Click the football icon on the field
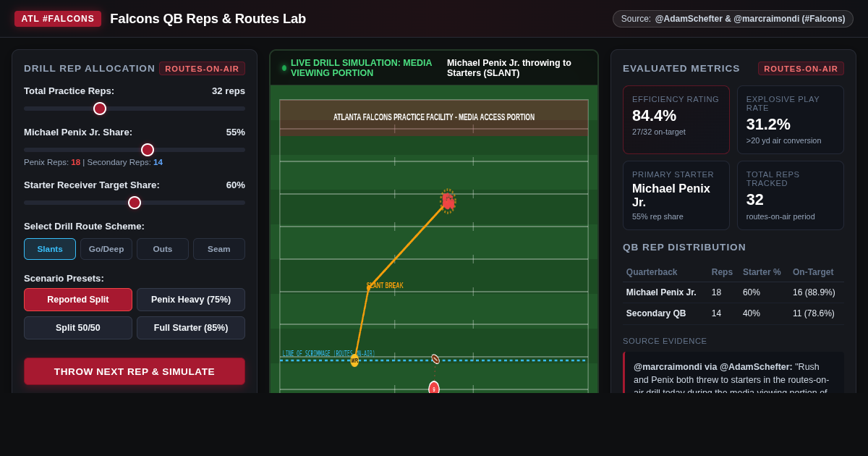Screen dimensions: 868x456 click(435, 359)
